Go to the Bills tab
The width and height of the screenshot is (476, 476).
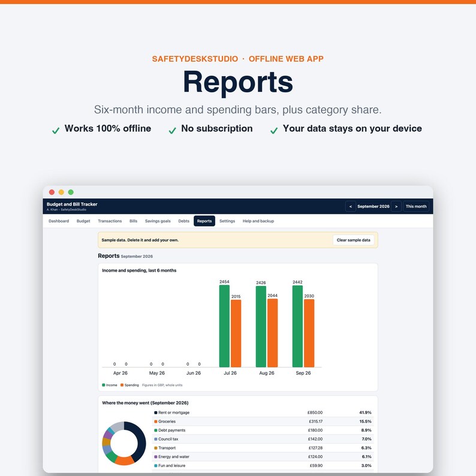(x=133, y=221)
